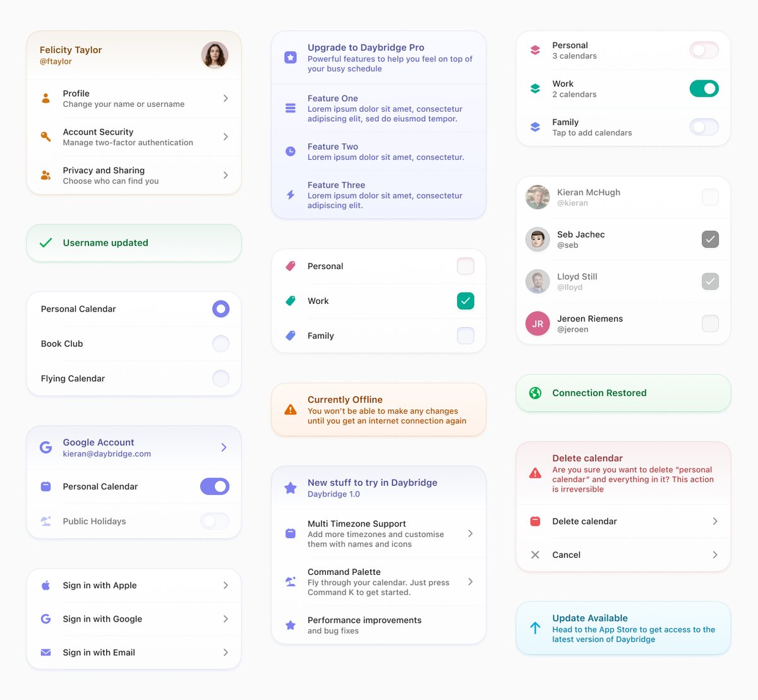Click the green Work tag icon

point(291,301)
